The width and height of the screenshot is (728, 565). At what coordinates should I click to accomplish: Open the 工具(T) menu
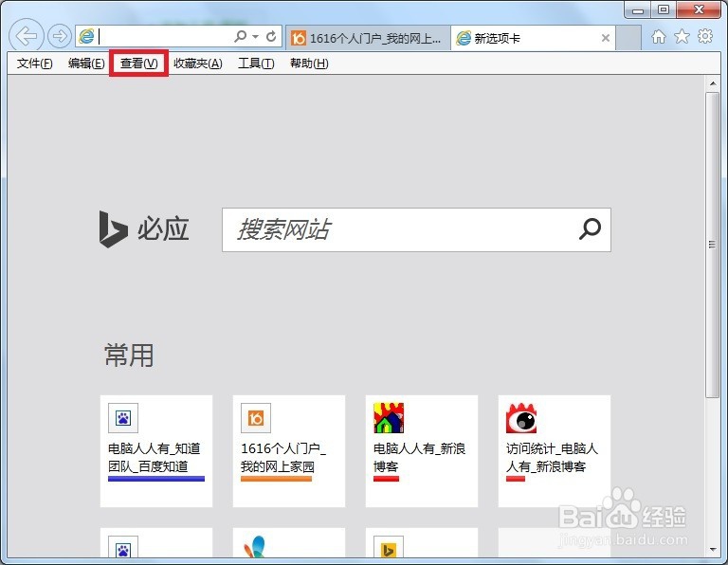click(256, 64)
